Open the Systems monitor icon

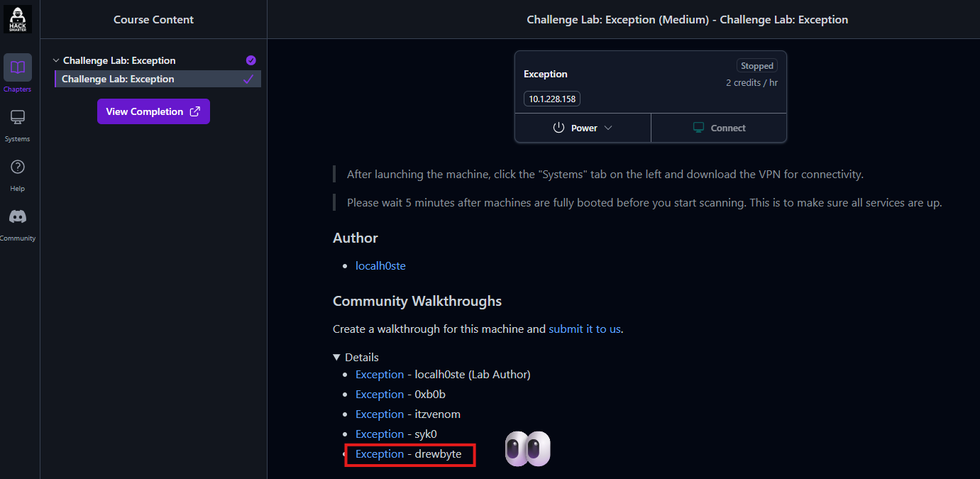[x=18, y=118]
